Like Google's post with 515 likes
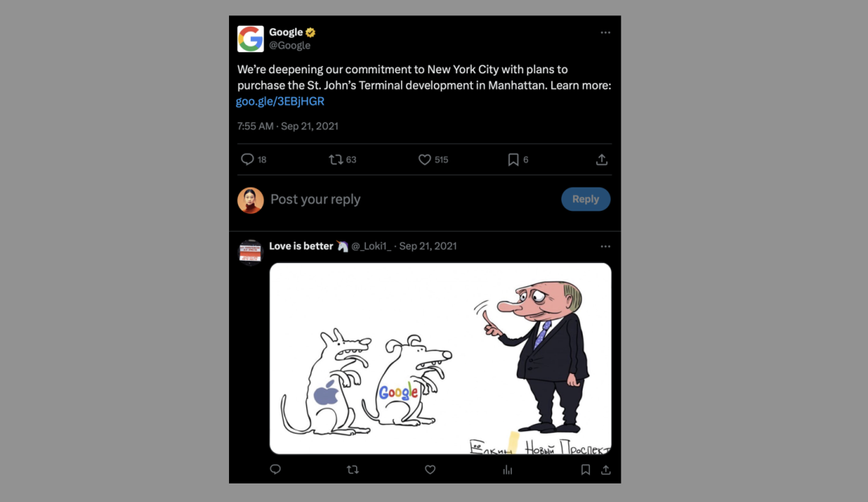The height and width of the screenshot is (502, 868). click(425, 159)
